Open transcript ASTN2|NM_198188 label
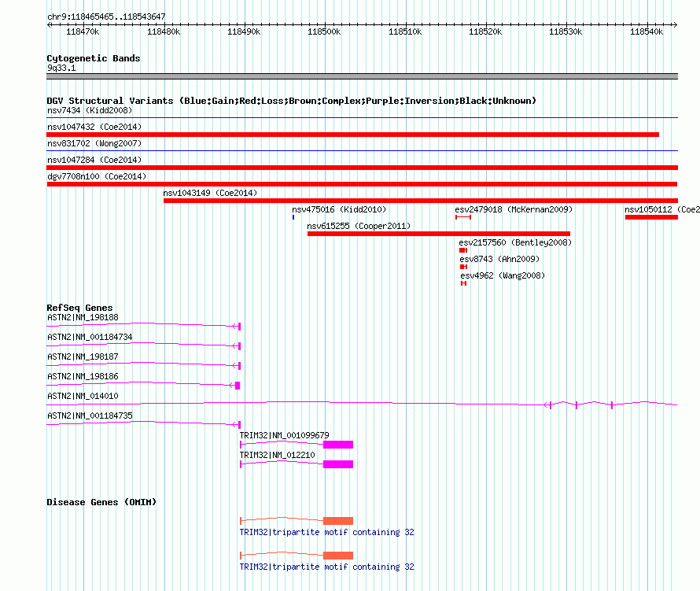The image size is (700, 591). pos(83,318)
